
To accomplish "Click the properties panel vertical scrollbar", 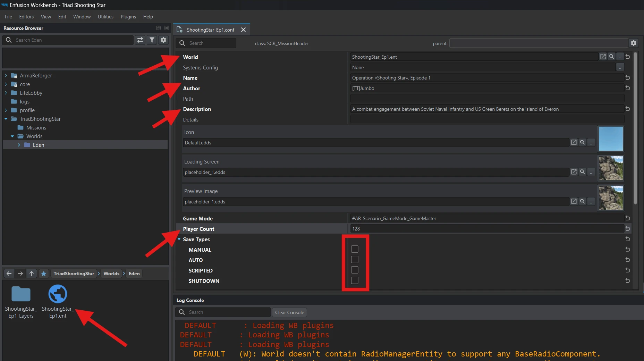I will pyautogui.click(x=635, y=128).
